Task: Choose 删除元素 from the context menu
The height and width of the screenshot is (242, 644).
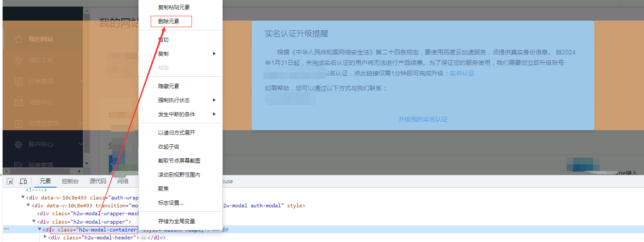Action: click(169, 21)
